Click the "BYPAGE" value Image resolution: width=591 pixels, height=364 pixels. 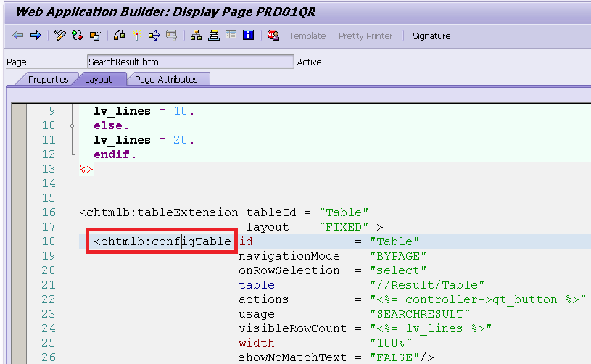(x=398, y=256)
